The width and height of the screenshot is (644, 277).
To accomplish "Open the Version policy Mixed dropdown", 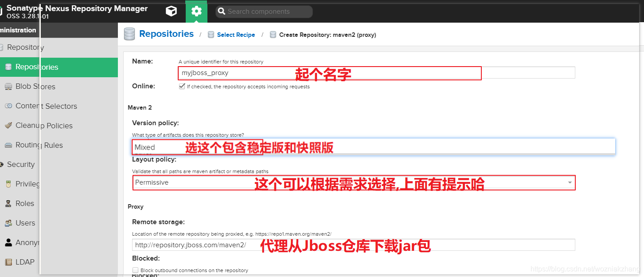I will [x=374, y=147].
